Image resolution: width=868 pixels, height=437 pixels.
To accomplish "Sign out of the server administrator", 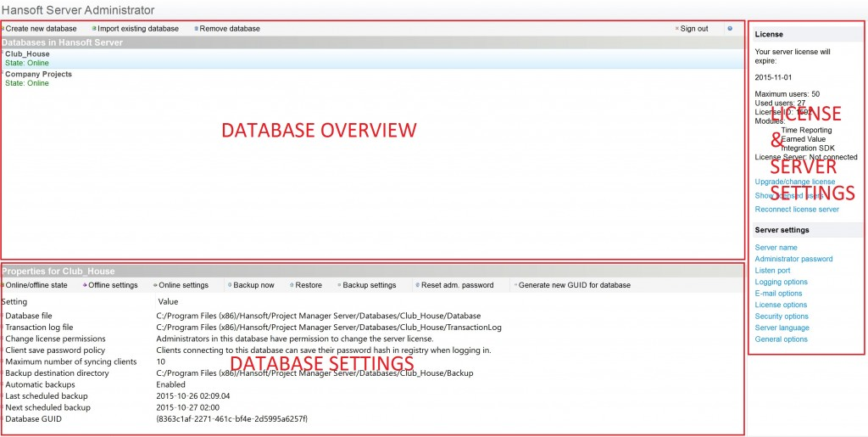I will pyautogui.click(x=693, y=29).
